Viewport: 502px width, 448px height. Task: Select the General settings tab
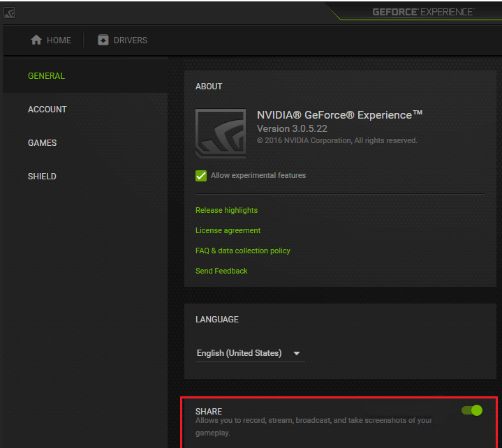[46, 76]
